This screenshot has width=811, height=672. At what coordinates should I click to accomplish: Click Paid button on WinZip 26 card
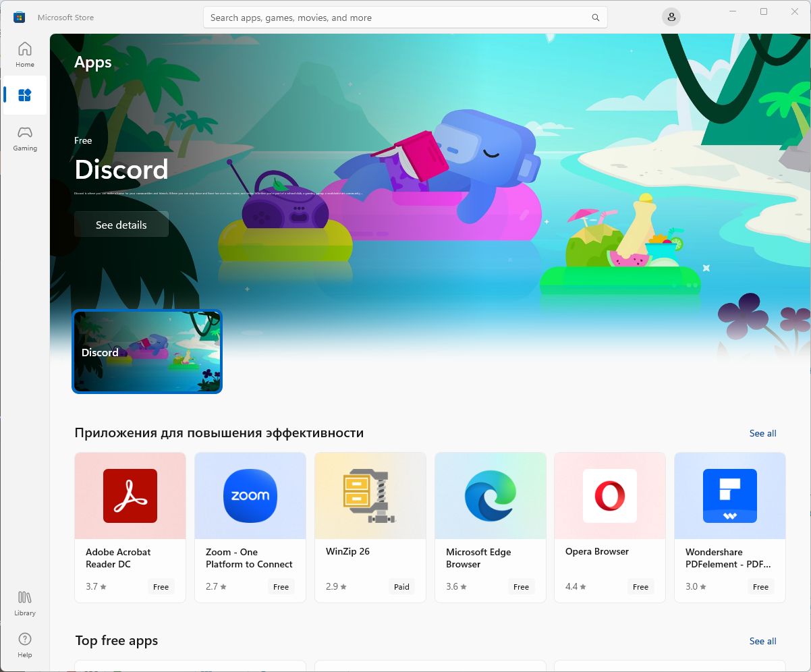tap(401, 587)
